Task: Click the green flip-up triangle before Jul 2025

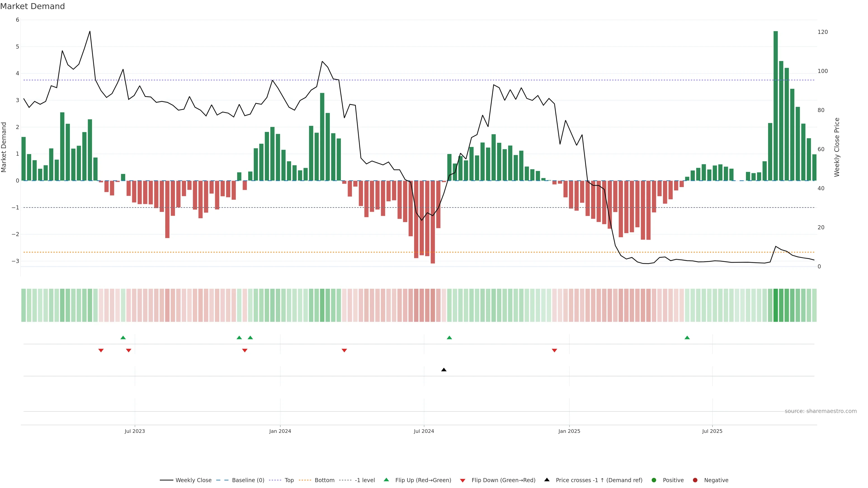Action: (687, 338)
